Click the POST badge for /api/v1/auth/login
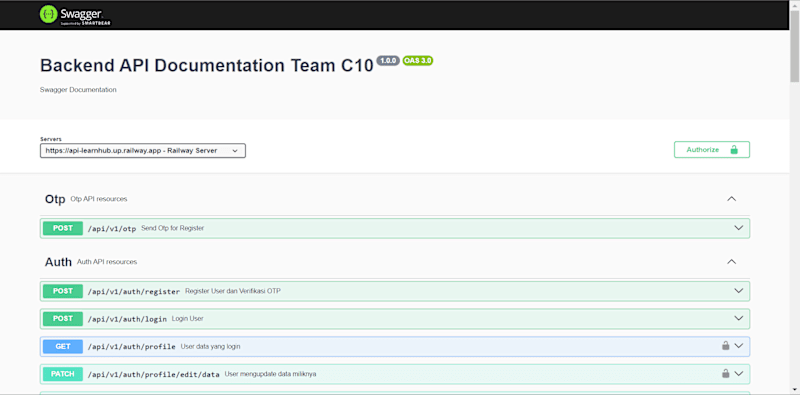Image resolution: width=800 pixels, height=395 pixels. (63, 318)
